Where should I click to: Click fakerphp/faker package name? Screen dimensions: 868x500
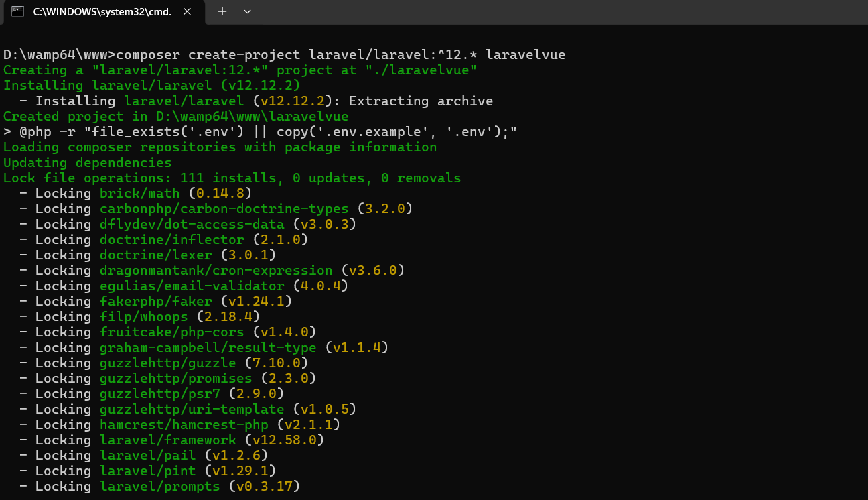coord(155,302)
